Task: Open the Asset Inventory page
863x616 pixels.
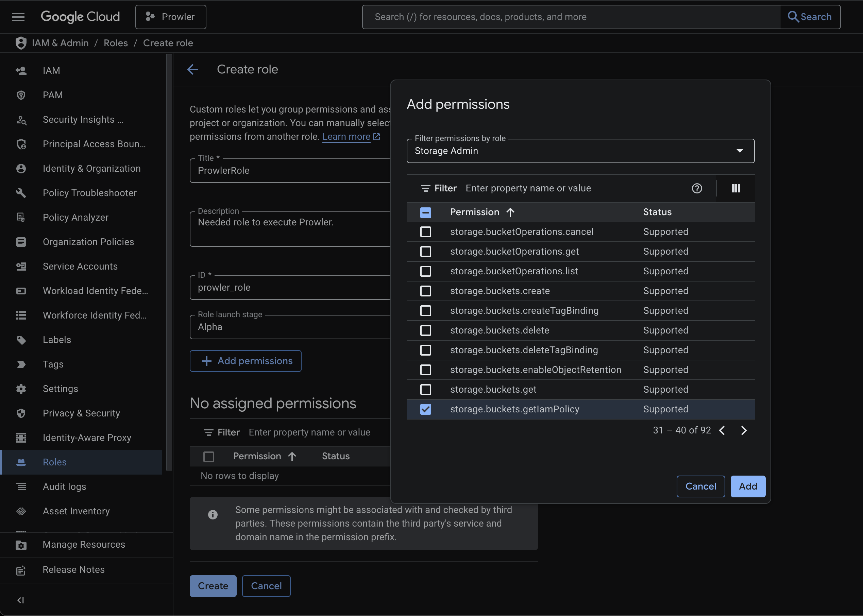Action: click(x=76, y=511)
